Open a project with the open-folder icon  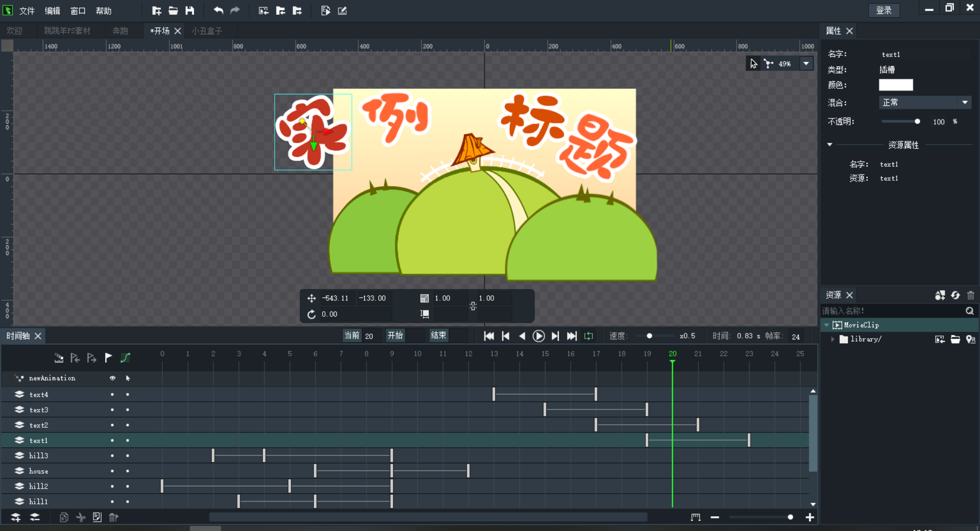click(173, 10)
